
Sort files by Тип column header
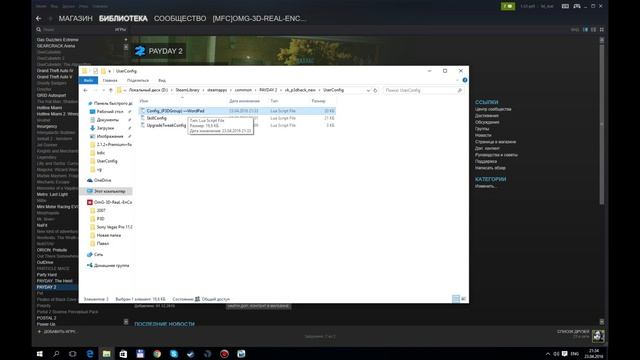tap(274, 101)
